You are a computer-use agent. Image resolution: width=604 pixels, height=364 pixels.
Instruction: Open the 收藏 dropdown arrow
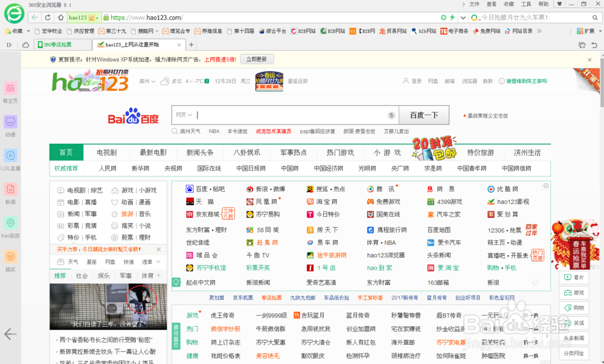click(x=28, y=31)
